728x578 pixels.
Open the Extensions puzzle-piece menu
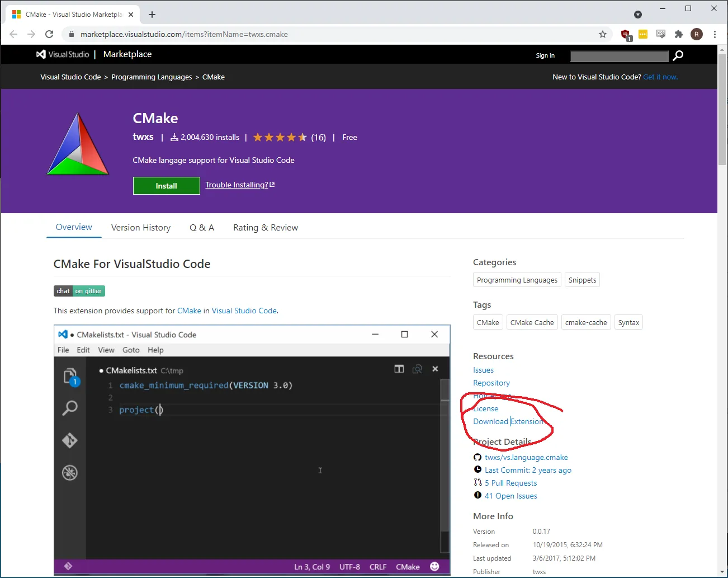pyautogui.click(x=679, y=34)
